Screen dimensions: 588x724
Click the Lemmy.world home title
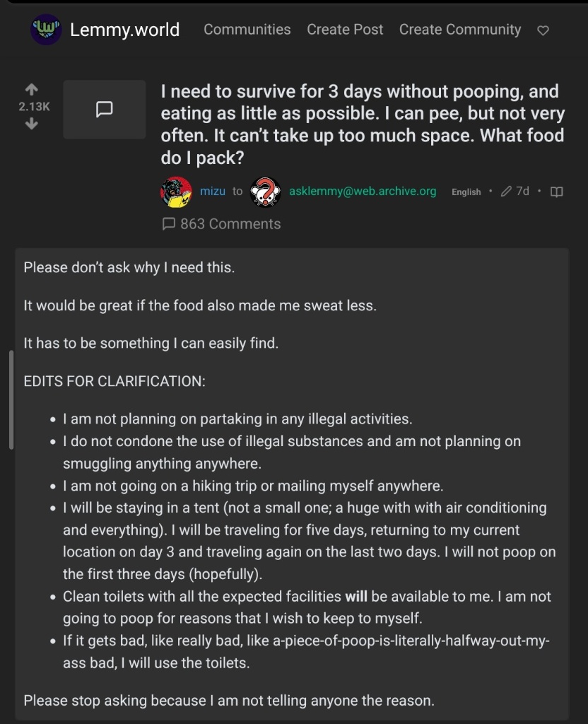click(124, 30)
